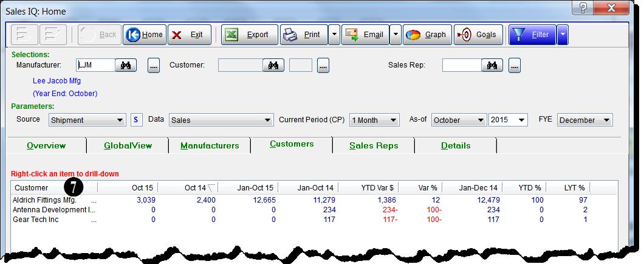Sort by the Oct 14 column header
This screenshot has height=264, width=644.
188,188
